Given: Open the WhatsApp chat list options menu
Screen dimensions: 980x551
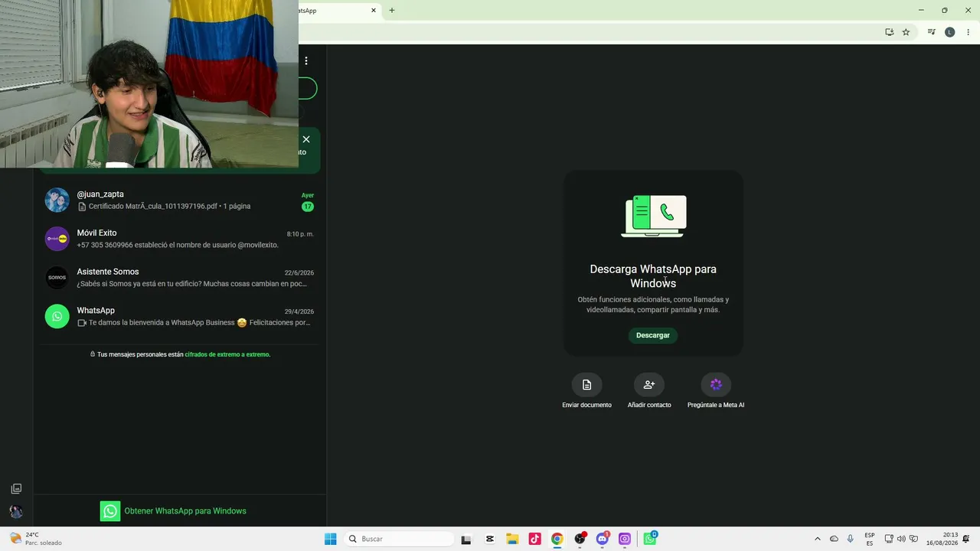Looking at the screenshot, I should click(x=306, y=61).
